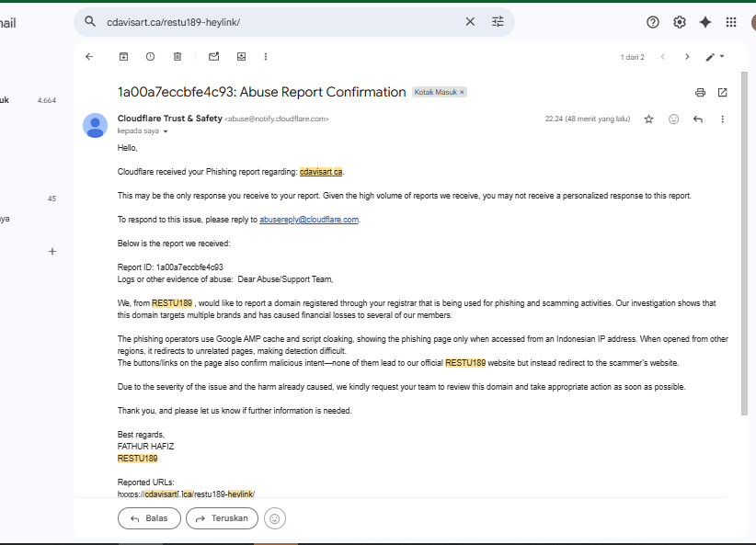
Task: Open the input tools pencil dropdown
Action: [715, 57]
